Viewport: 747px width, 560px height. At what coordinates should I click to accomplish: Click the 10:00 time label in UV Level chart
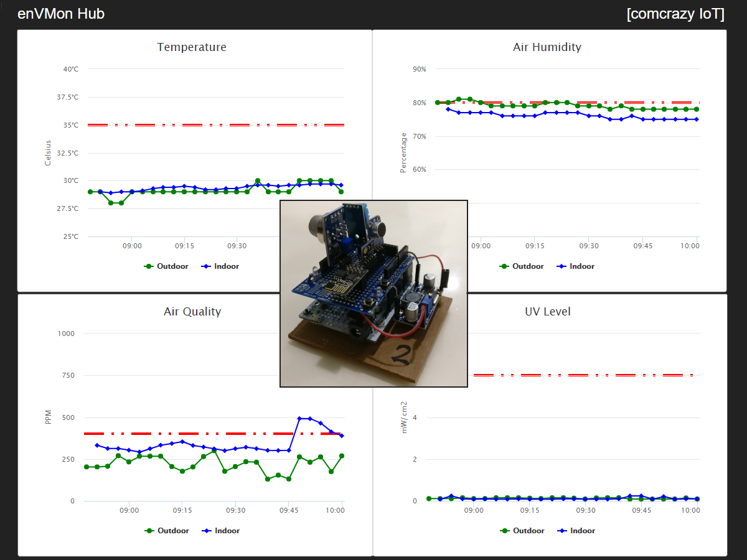690,510
